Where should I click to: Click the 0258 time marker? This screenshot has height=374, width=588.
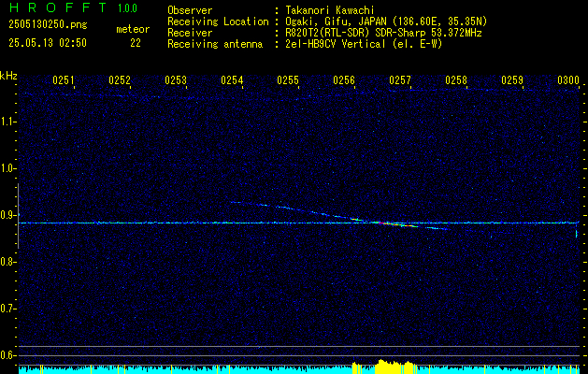coord(456,79)
